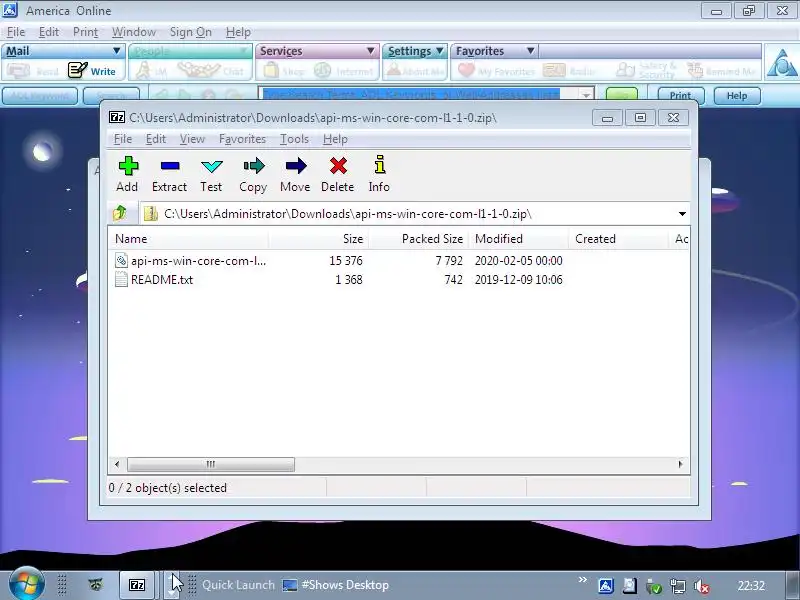Open the AOL File menu

16,32
